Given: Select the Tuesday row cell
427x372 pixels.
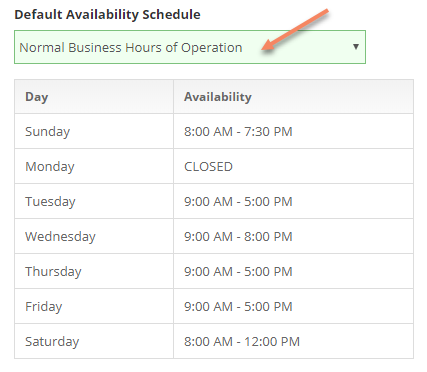Looking at the screenshot, I should click(x=94, y=201).
